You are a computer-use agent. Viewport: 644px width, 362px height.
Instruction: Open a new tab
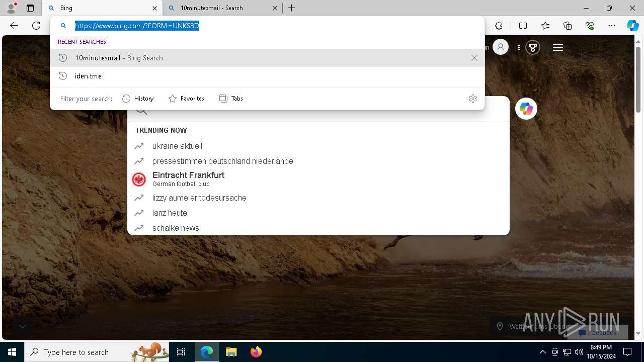292,8
